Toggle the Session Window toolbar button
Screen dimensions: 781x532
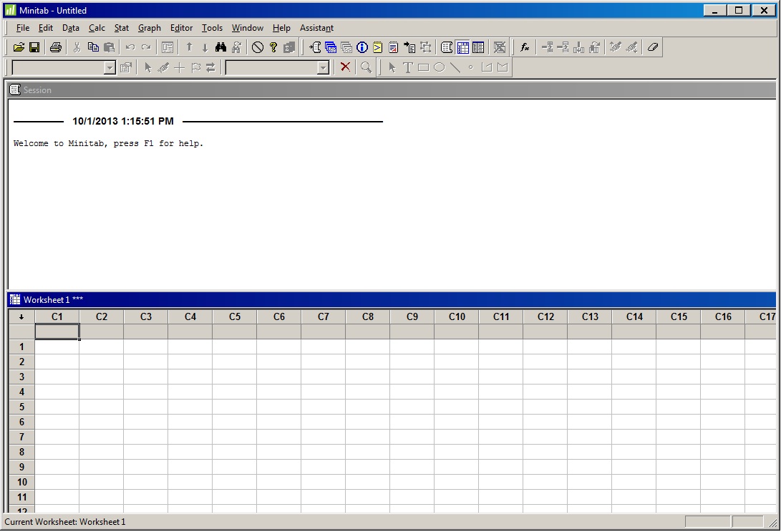447,47
